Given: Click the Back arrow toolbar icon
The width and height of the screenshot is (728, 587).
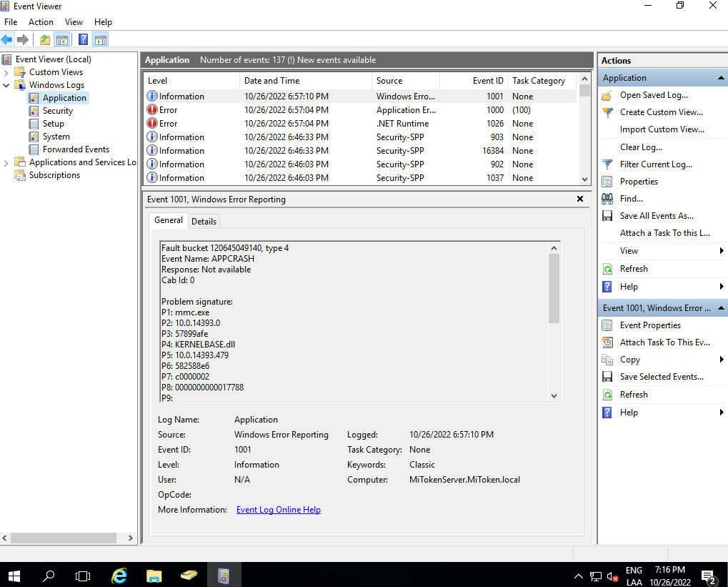Looking at the screenshot, I should pyautogui.click(x=7, y=39).
